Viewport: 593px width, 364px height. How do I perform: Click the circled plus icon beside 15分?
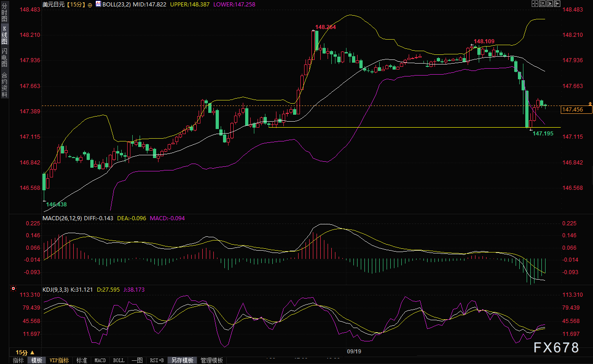[90, 5]
